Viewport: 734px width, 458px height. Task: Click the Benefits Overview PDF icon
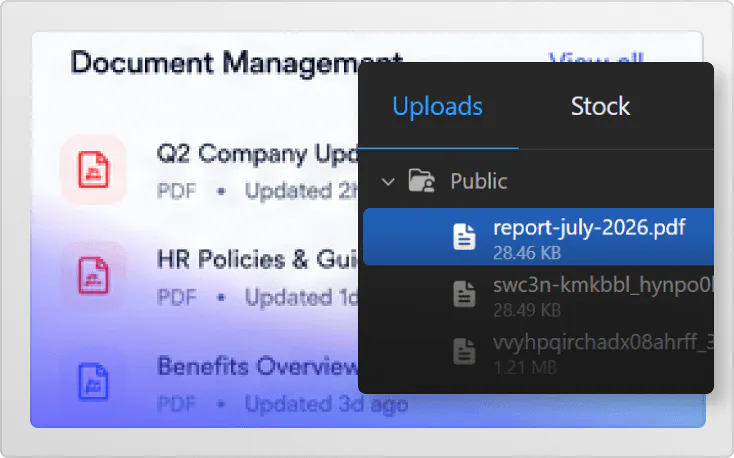(94, 382)
